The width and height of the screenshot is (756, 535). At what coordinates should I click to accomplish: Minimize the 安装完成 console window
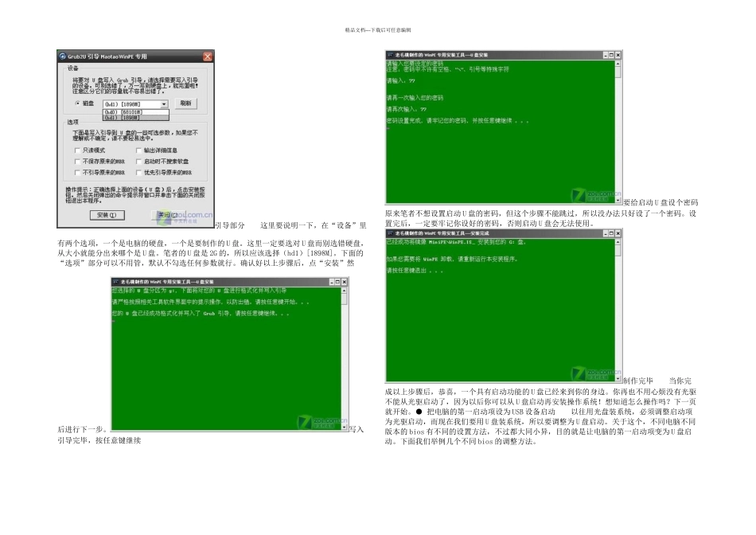(x=606, y=233)
